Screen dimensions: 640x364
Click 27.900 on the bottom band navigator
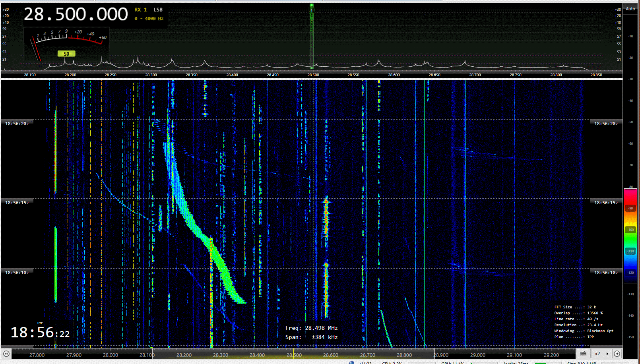[x=74, y=355]
